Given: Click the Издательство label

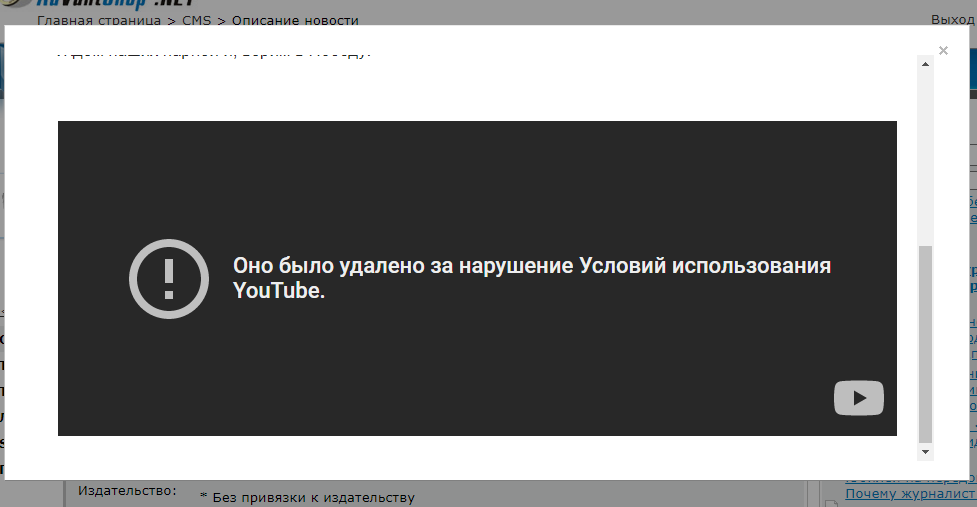Looking at the screenshot, I should 127,491.
